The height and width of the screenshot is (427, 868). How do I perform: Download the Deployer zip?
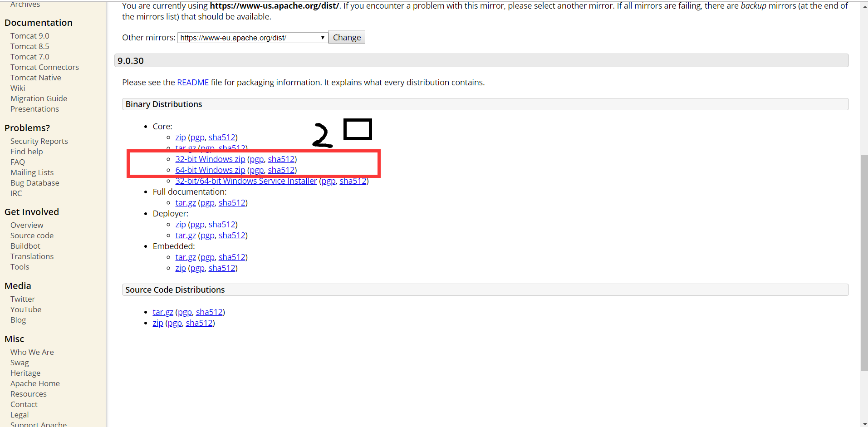181,224
